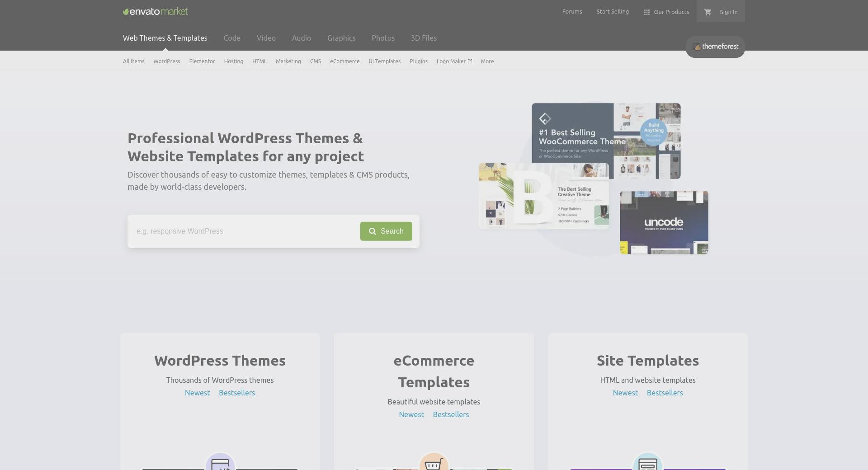Click the Site Templates circular page icon
This screenshot has width=868, height=470.
(x=648, y=462)
